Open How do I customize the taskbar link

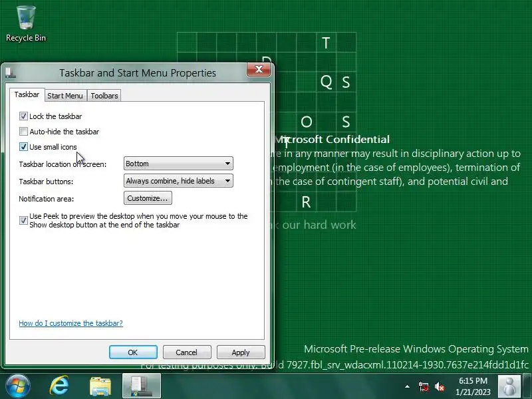[70, 323]
